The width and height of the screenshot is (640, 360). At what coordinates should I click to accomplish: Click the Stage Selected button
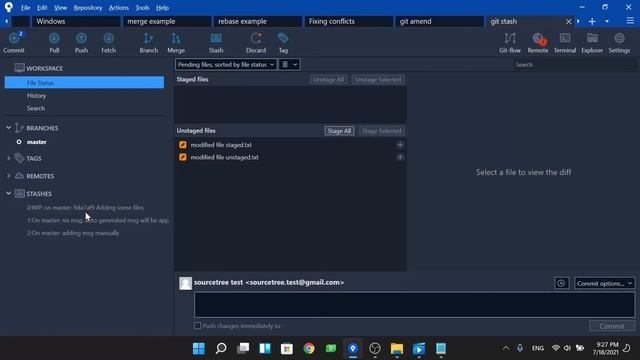pyautogui.click(x=382, y=131)
